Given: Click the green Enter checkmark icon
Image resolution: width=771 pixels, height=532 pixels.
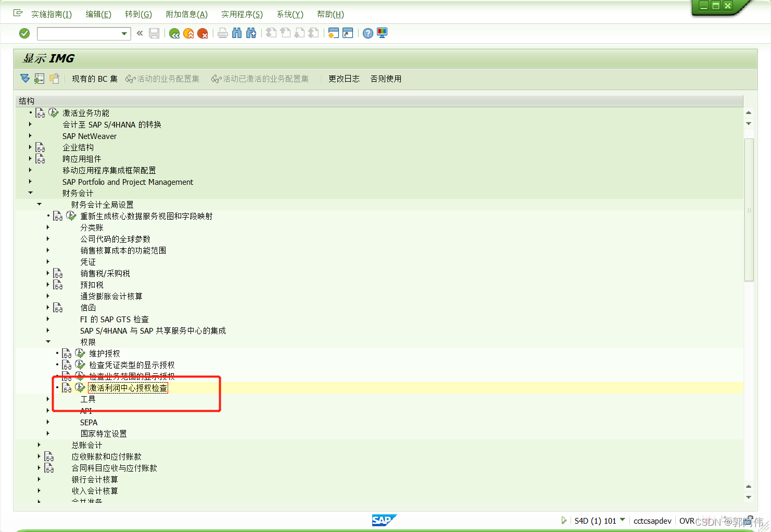Looking at the screenshot, I should 24,33.
